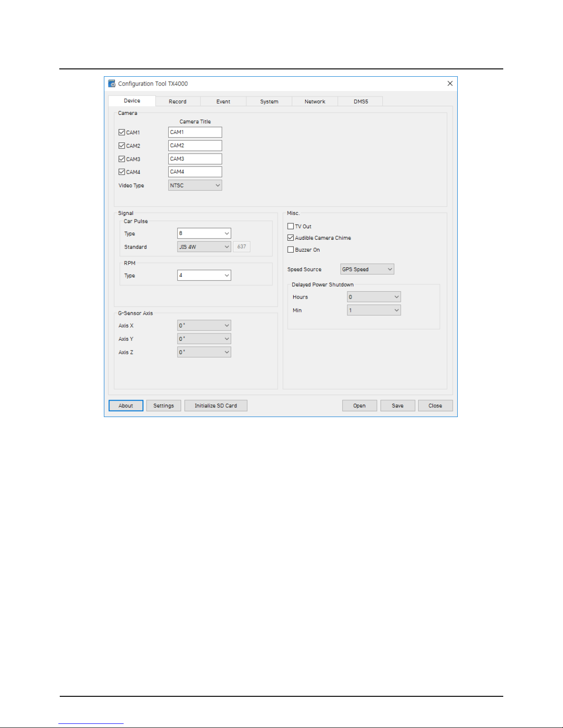The height and width of the screenshot is (728, 563).
Task: Click the Camera Title column label
Action: click(x=195, y=122)
